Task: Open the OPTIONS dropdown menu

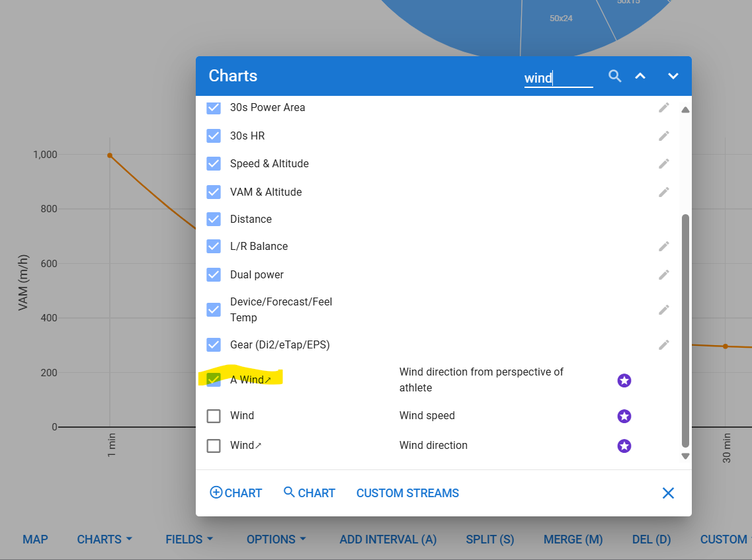Action: pyautogui.click(x=276, y=540)
